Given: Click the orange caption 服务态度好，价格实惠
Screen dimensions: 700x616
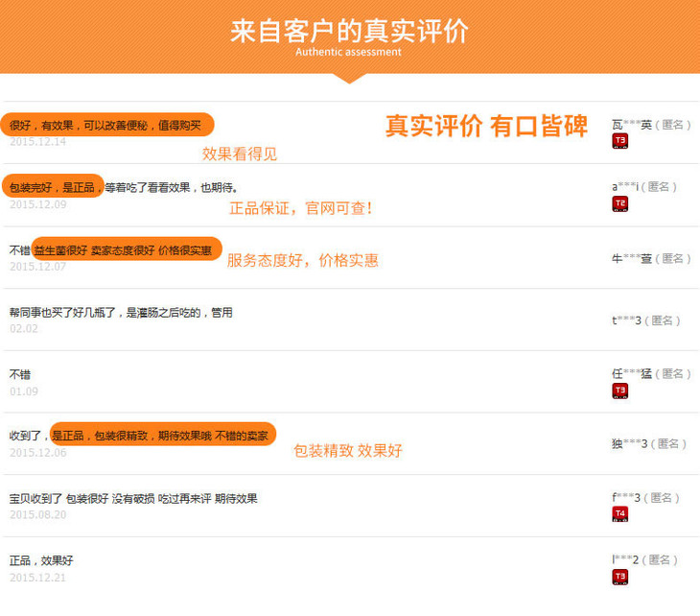Looking at the screenshot, I should click(x=302, y=260).
